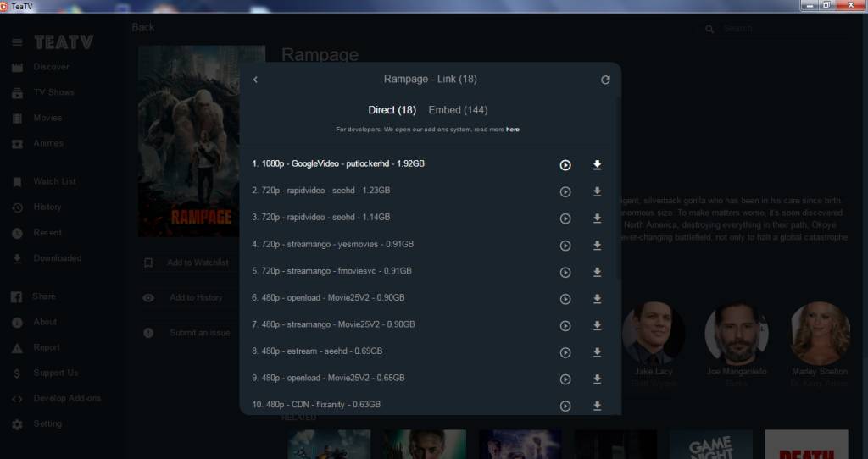Switch to the Embed (144) tab
The image size is (868, 459).
click(x=458, y=110)
